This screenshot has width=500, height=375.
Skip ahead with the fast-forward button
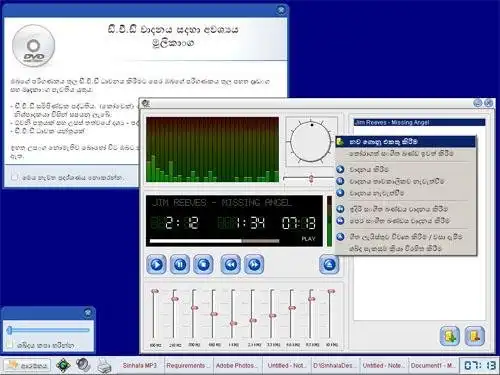coord(254,265)
